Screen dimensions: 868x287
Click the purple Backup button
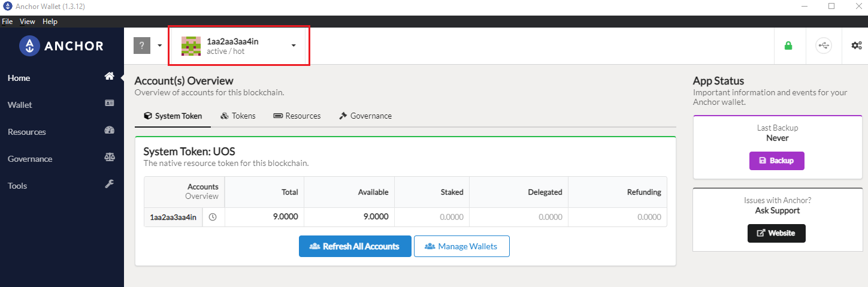coord(776,161)
